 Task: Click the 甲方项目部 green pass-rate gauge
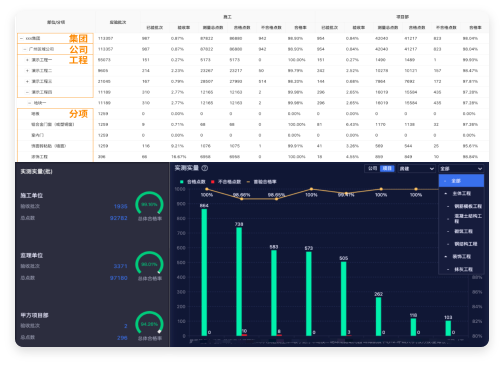tap(149, 323)
